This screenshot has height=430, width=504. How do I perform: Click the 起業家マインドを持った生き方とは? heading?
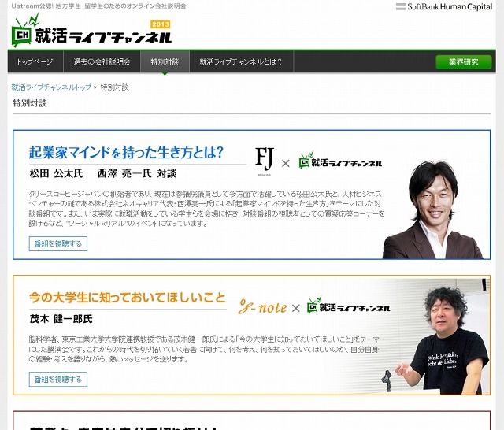pyautogui.click(x=126, y=152)
